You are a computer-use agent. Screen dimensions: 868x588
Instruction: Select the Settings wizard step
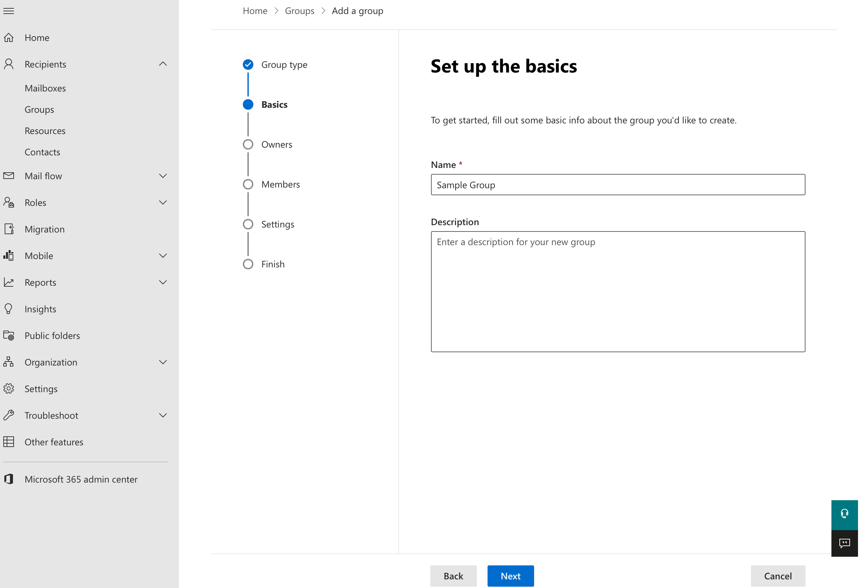click(268, 224)
